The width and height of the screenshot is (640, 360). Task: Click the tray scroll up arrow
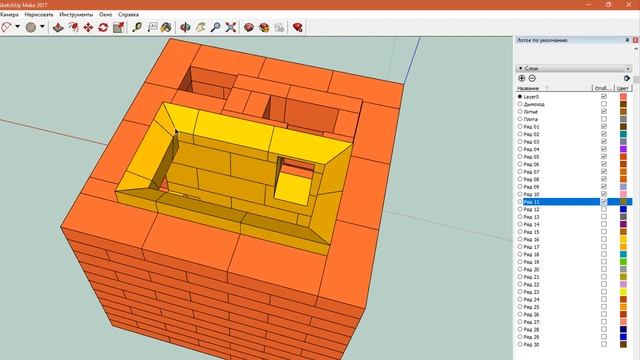(x=636, y=49)
